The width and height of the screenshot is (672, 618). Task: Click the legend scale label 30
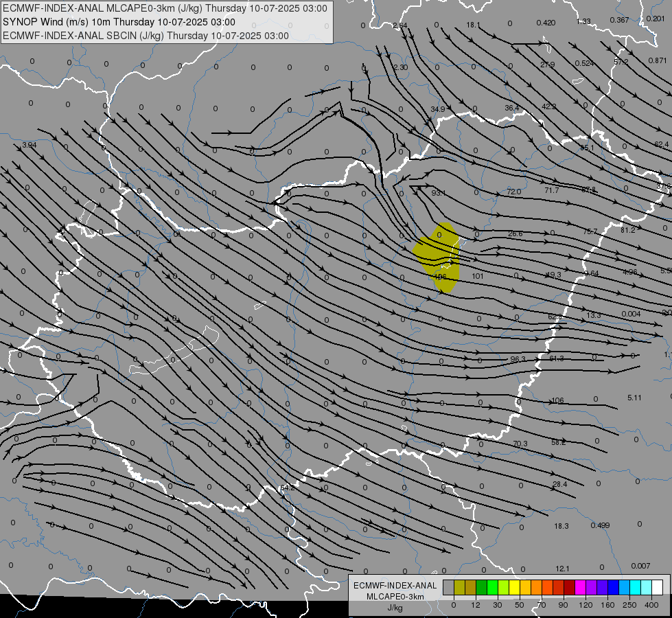point(497,605)
